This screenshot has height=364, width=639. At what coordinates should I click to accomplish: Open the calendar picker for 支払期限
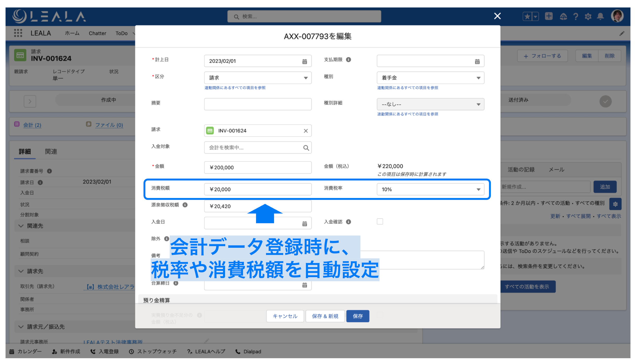(477, 61)
